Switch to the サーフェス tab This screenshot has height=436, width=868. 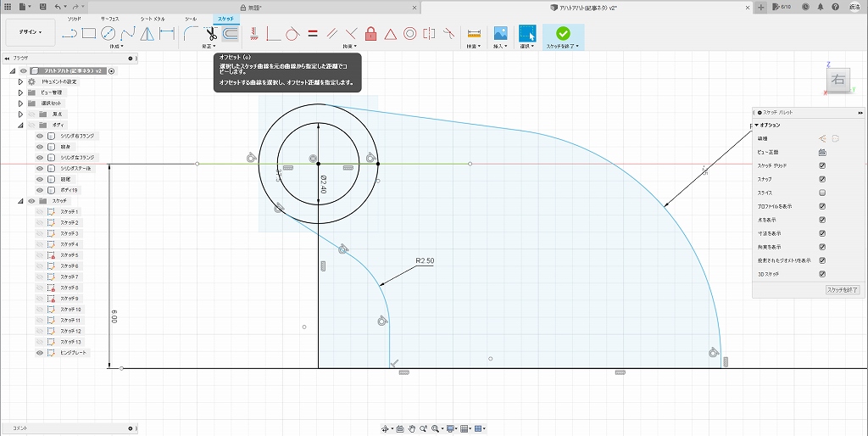pos(109,18)
